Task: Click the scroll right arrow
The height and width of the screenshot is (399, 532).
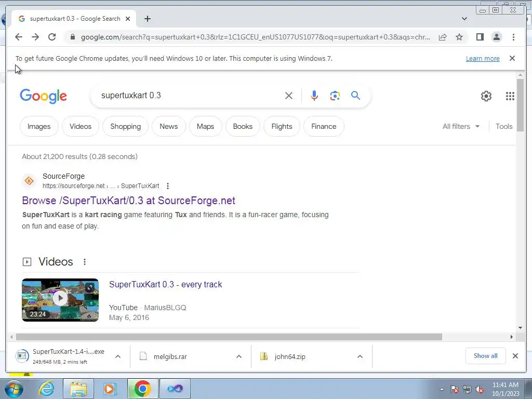Action: point(512,337)
